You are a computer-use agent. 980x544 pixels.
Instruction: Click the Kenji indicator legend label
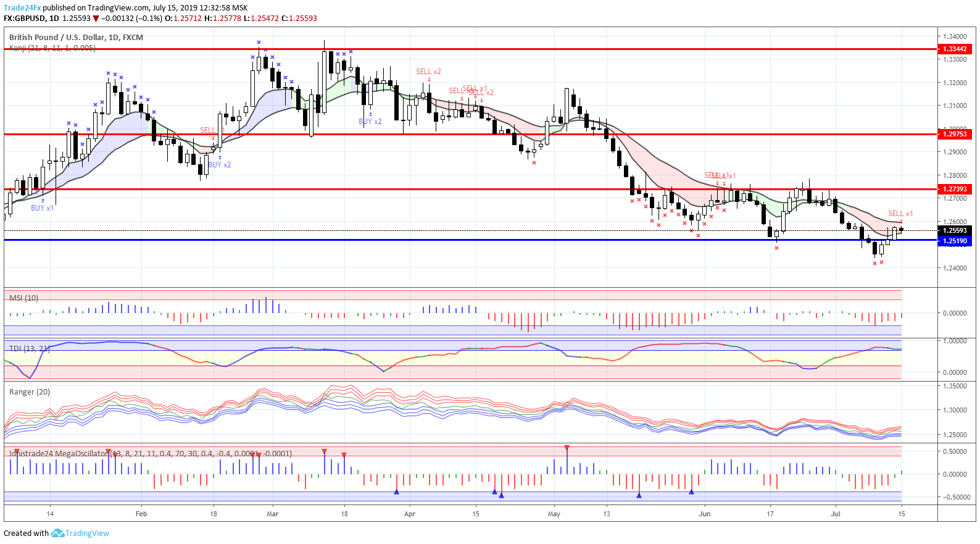pos(52,48)
